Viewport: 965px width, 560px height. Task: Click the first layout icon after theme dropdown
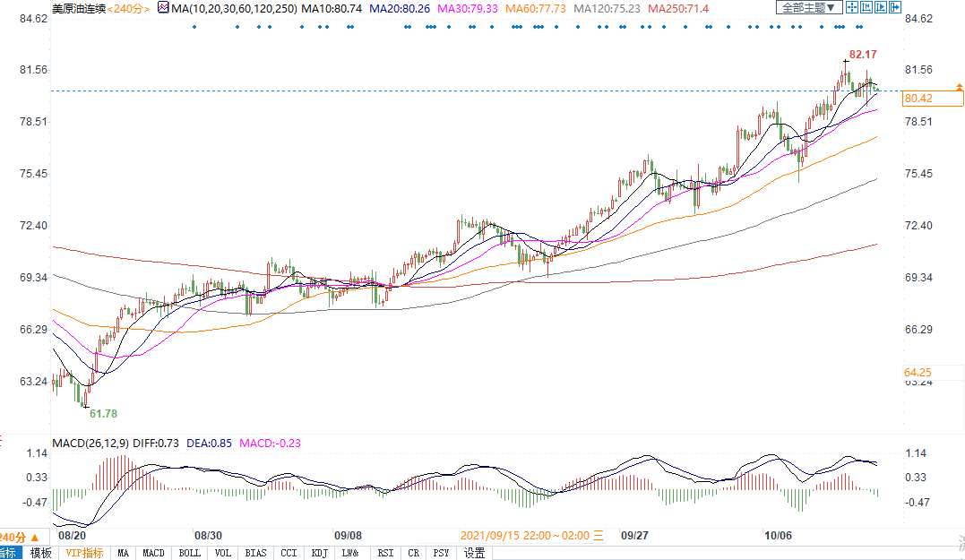[x=852, y=8]
